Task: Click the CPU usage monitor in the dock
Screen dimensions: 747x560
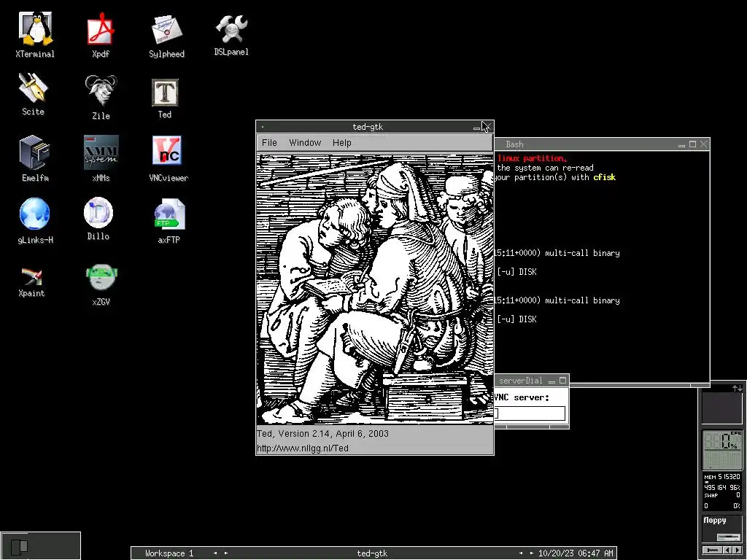Action: [722, 449]
